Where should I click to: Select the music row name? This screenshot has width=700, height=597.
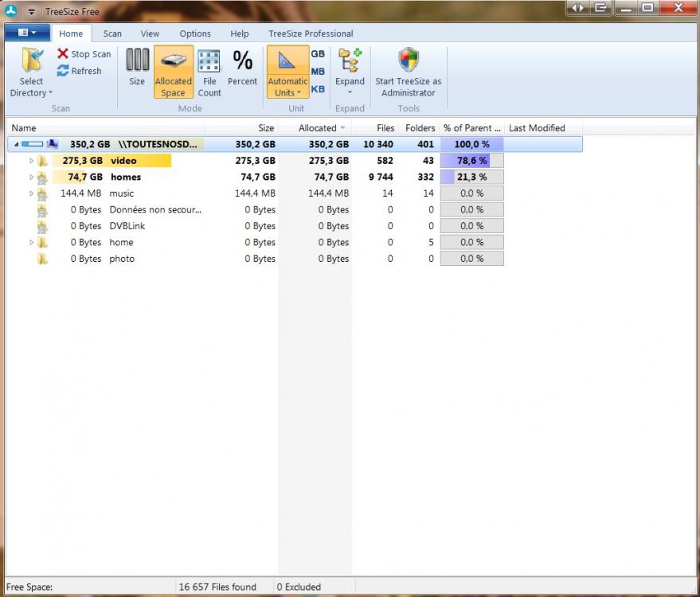click(121, 193)
